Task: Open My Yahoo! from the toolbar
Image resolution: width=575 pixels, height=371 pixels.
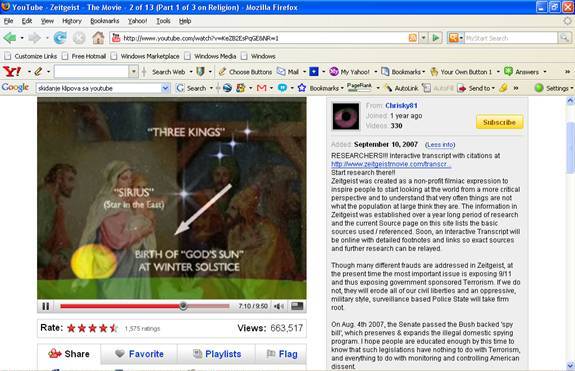Action: tap(349, 72)
